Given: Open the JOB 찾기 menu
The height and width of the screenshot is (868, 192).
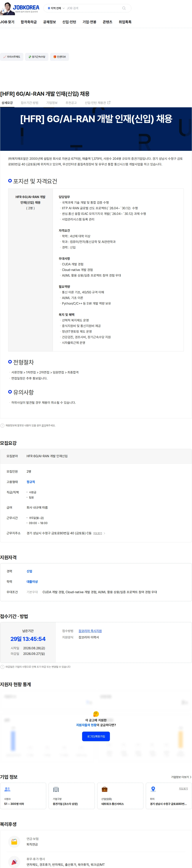Looking at the screenshot, I should (x=7, y=22).
